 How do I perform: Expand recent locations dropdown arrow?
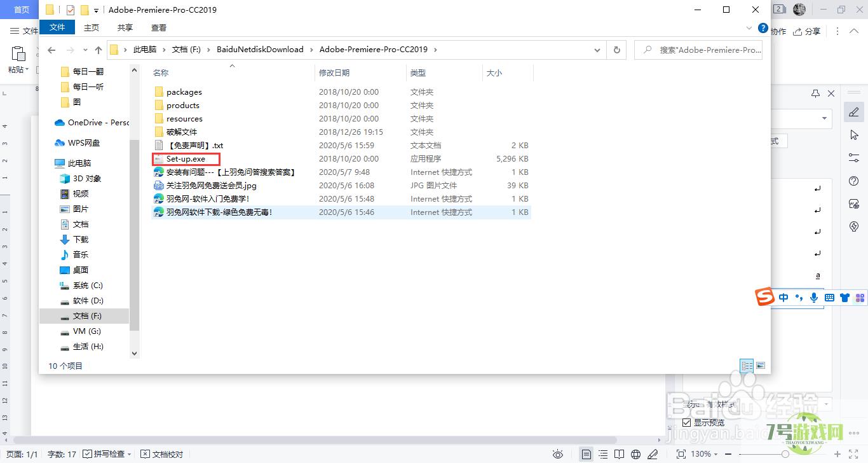click(x=85, y=50)
